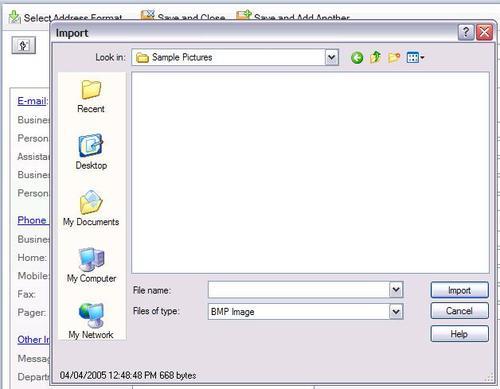Click the Save and Close toolbar icon
This screenshot has width=500, height=389.
[147, 15]
